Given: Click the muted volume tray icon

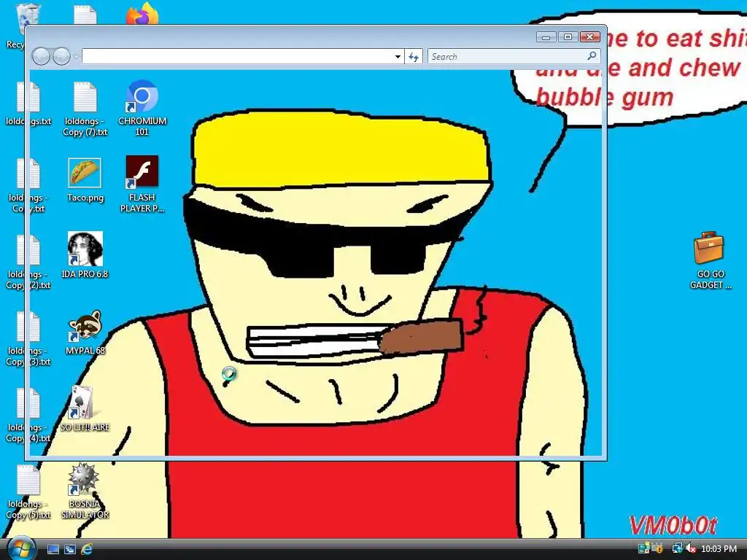Looking at the screenshot, I should (692, 549).
